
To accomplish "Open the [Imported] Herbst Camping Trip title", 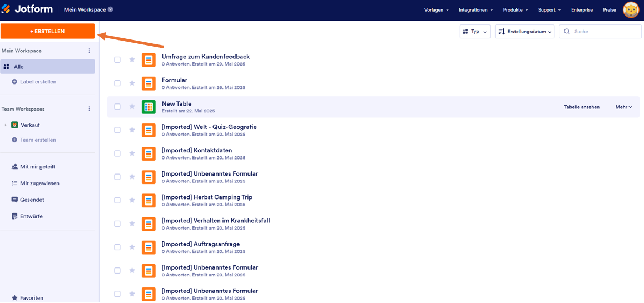I will pyautogui.click(x=207, y=197).
